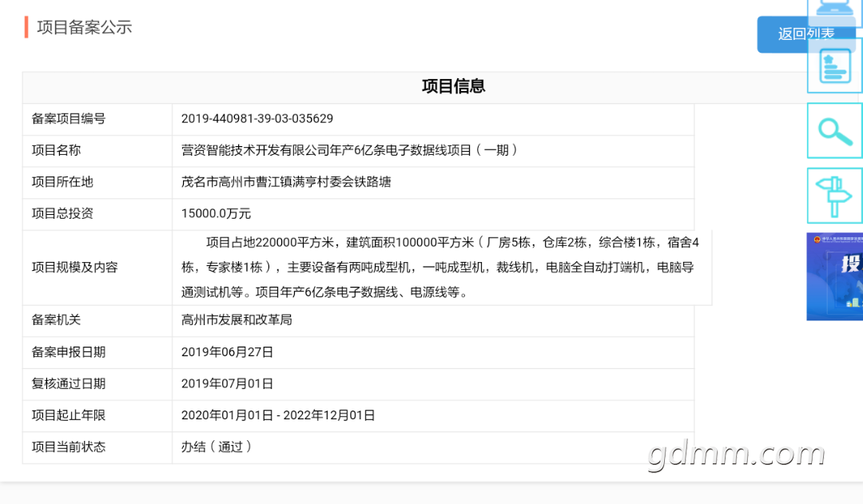Open the document list icon in sidebar
Viewport: 863px width, 504px height.
tap(835, 67)
